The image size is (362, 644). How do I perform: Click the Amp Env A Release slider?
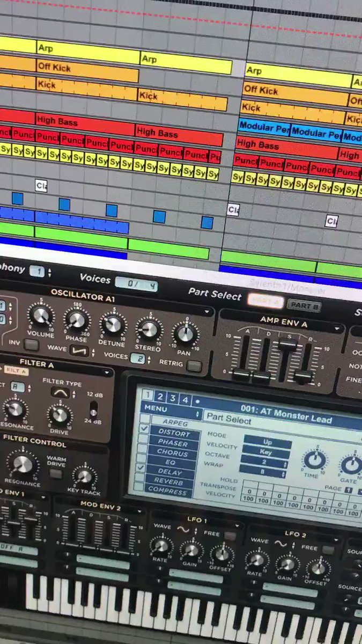click(304, 376)
